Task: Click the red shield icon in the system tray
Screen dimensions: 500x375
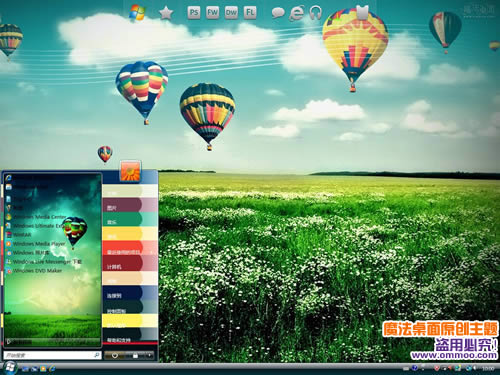Action: [x=437, y=368]
